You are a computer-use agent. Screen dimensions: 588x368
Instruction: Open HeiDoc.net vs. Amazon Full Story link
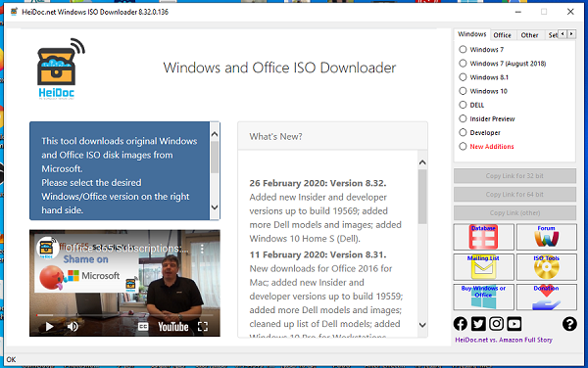coord(504,340)
